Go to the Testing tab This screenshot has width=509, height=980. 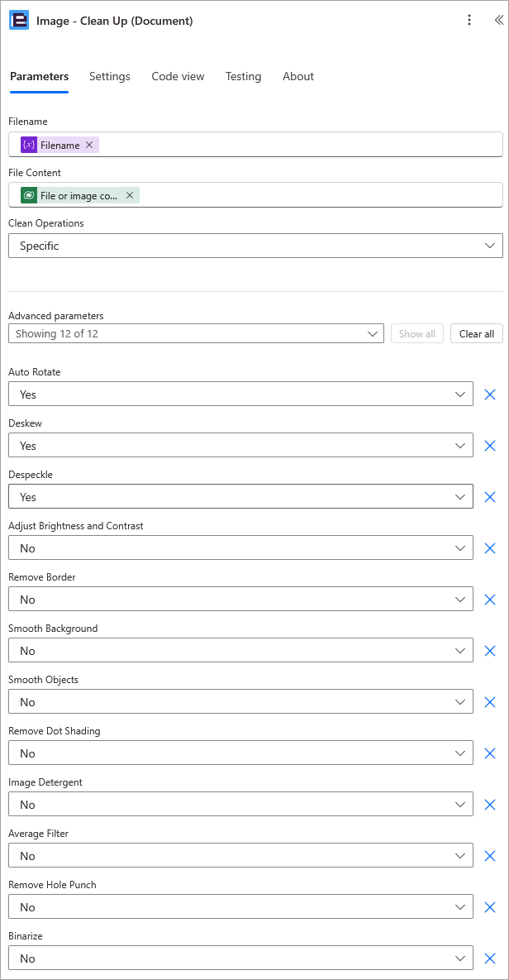click(244, 76)
